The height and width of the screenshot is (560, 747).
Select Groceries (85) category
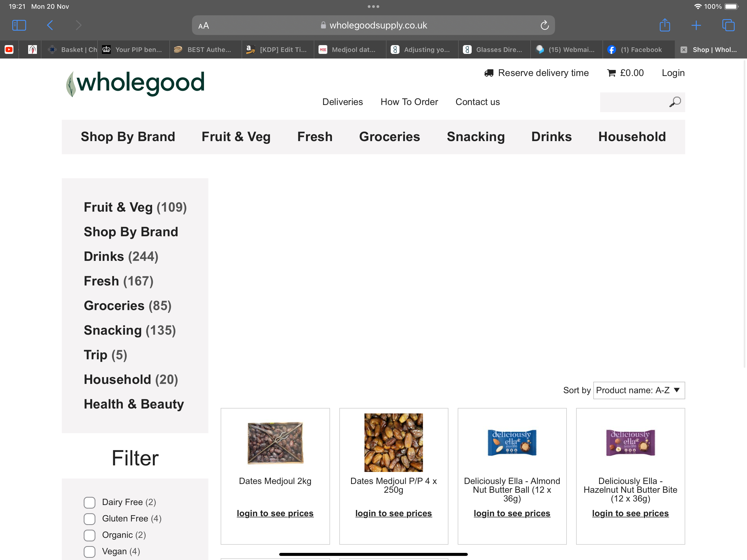pos(128,306)
